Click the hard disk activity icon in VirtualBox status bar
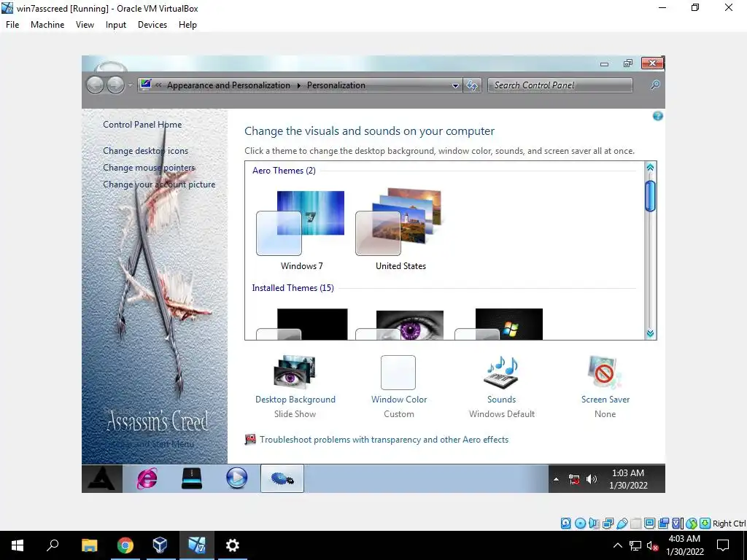This screenshot has height=560, width=747. 565,524
